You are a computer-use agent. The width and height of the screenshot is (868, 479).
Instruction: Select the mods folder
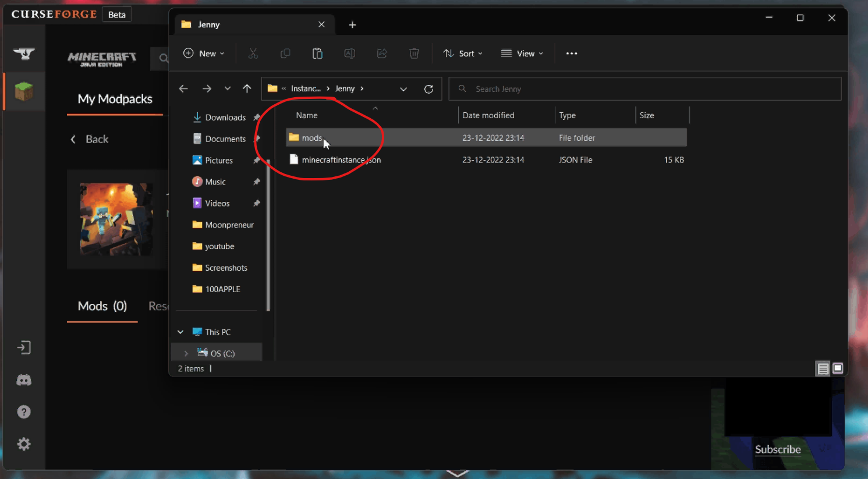486,138
